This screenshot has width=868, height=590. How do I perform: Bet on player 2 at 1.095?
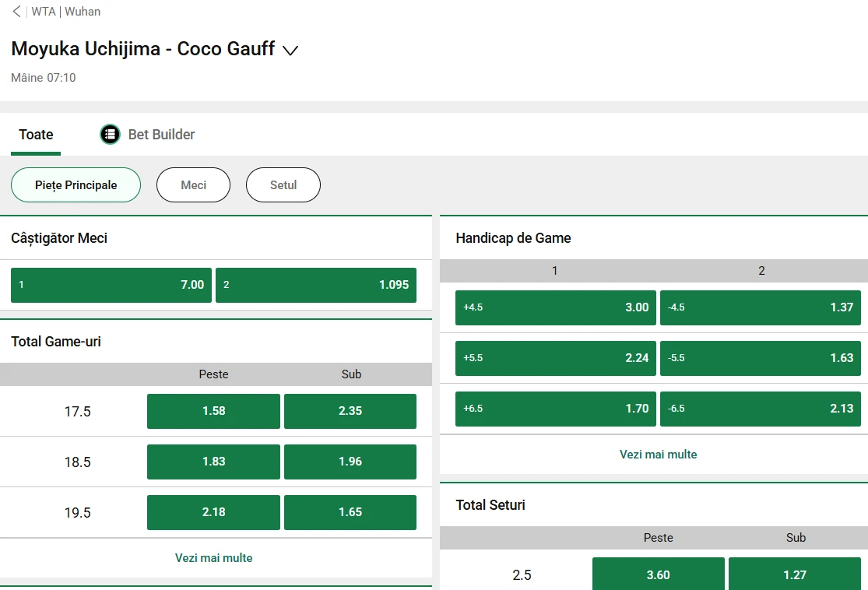[x=316, y=285]
